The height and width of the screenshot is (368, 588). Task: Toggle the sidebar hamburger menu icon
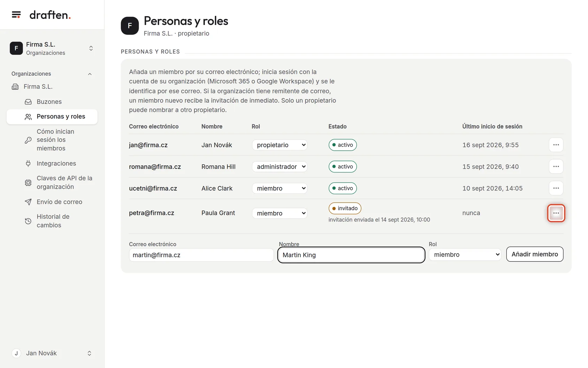coord(16,15)
